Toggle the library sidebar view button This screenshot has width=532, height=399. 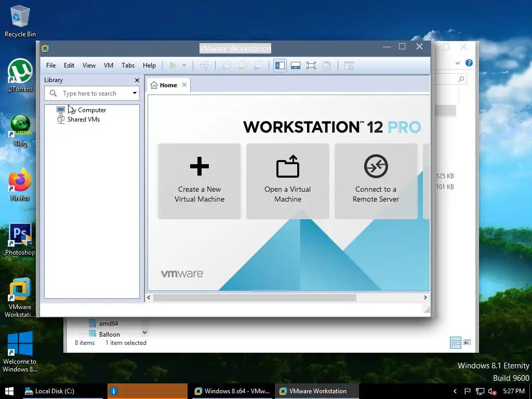pyautogui.click(x=280, y=65)
